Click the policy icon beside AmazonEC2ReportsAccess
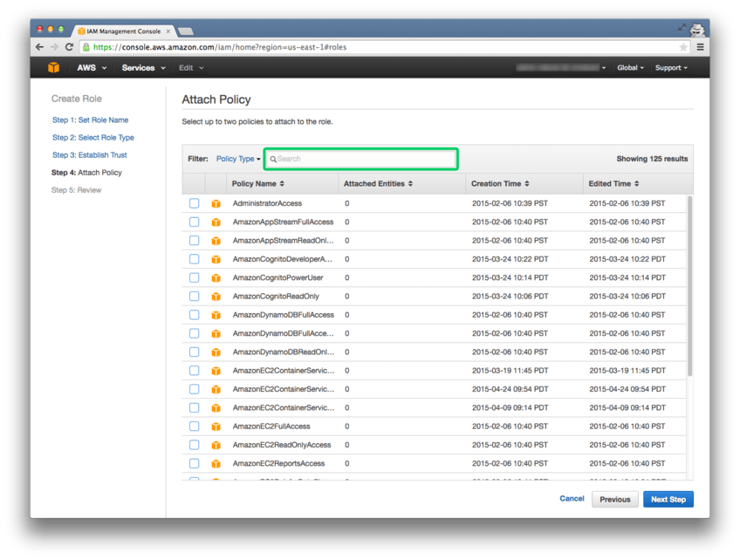Image resolution: width=740 pixels, height=560 pixels. (216, 464)
